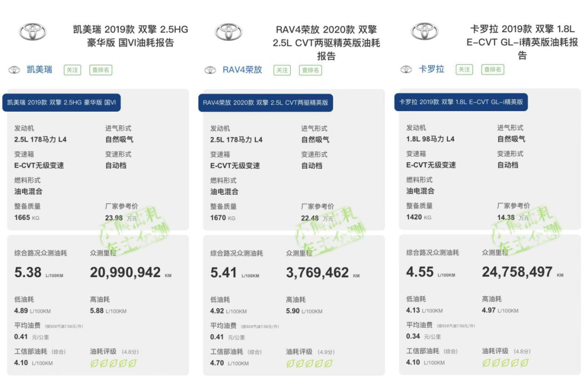Open the 凯美瑞 model link
The width and height of the screenshot is (588, 392).
(x=39, y=69)
